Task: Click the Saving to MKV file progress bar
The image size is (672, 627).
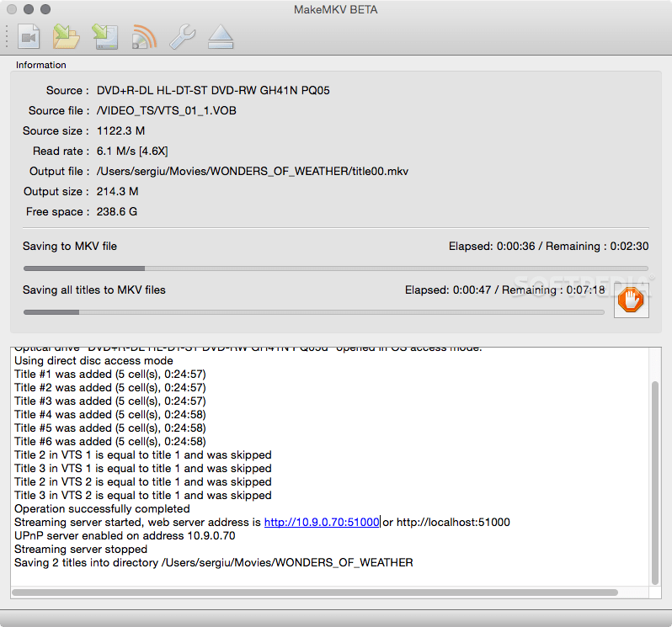Action: pyautogui.click(x=335, y=268)
